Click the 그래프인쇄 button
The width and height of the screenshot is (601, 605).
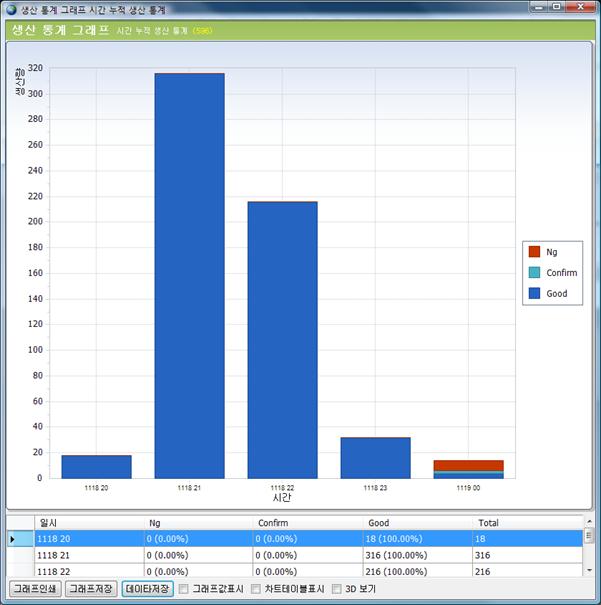[35, 589]
